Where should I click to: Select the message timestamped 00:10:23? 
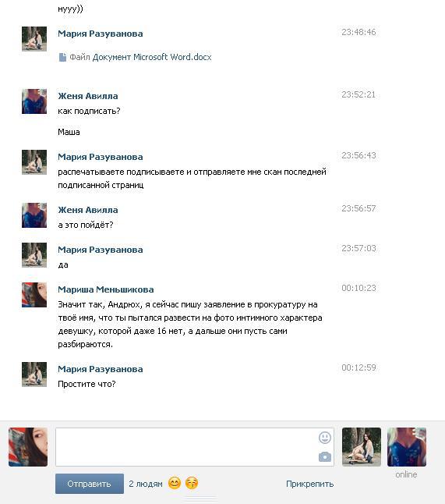click(x=199, y=316)
